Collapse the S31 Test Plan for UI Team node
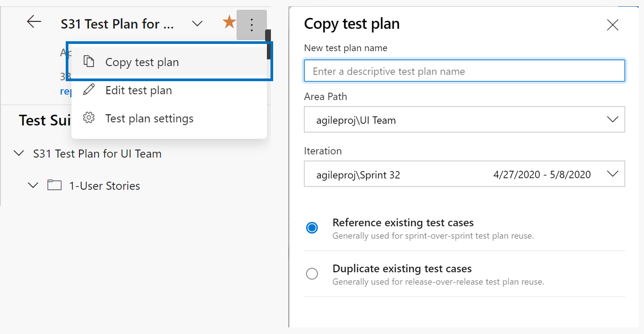This screenshot has height=334, width=644. tap(19, 153)
